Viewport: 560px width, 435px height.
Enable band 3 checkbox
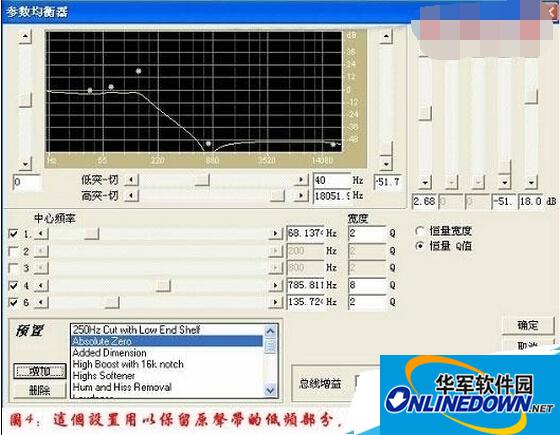(x=13, y=268)
